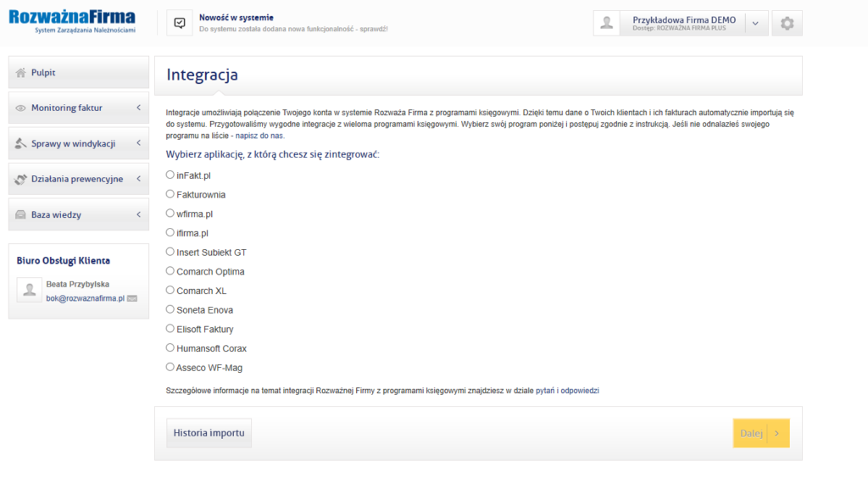Click the 'Nowość w systemie' headline

click(x=236, y=18)
